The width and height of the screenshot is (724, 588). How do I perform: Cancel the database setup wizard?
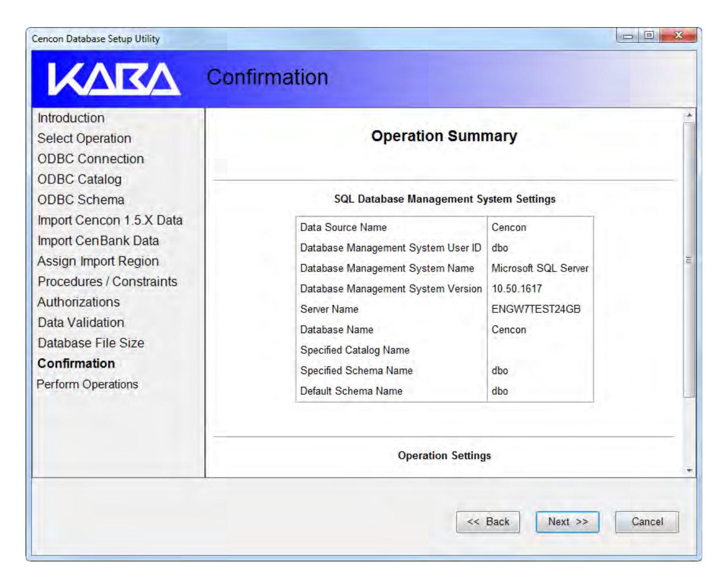click(x=647, y=522)
